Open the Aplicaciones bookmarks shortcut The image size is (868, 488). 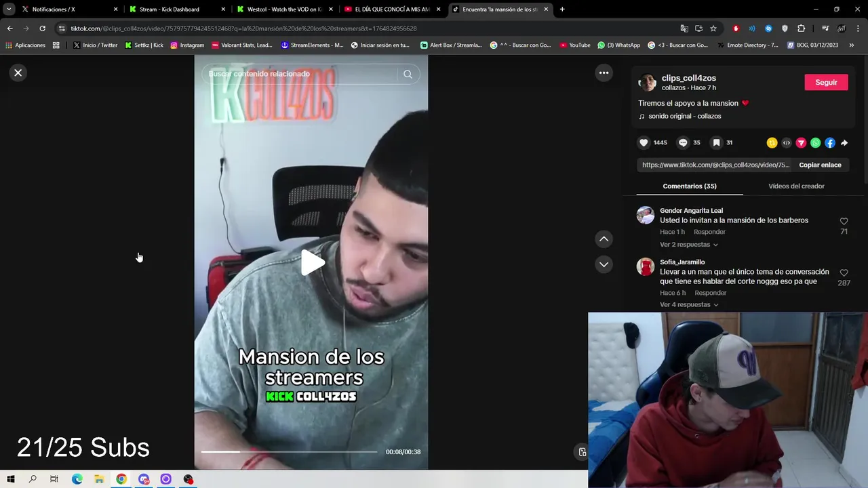tap(25, 45)
